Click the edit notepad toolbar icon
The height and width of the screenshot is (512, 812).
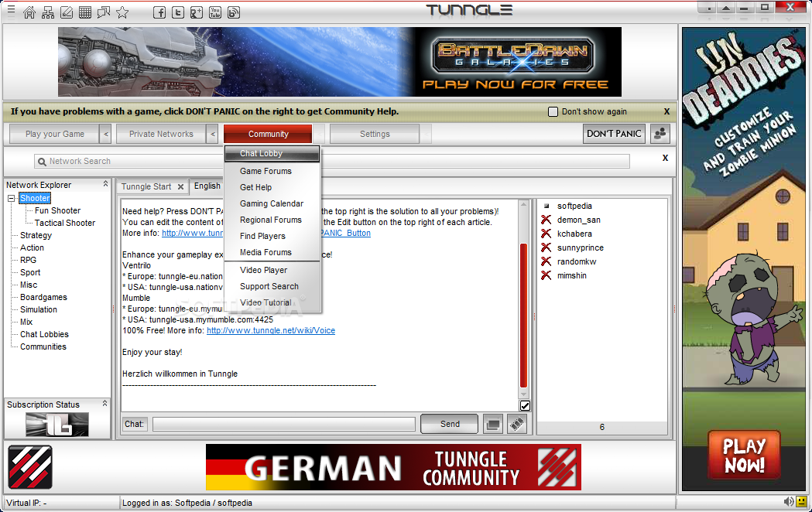click(67, 12)
